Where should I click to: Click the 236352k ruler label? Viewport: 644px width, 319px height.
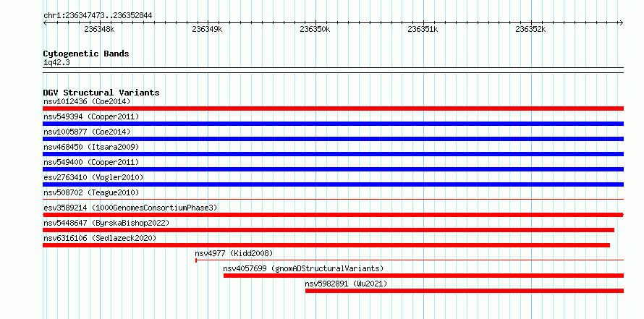click(530, 29)
